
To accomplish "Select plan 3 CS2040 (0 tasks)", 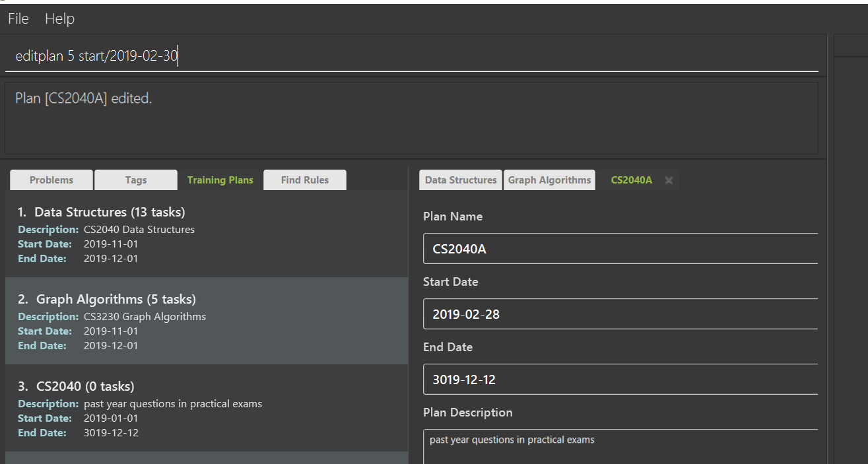I will [x=207, y=408].
